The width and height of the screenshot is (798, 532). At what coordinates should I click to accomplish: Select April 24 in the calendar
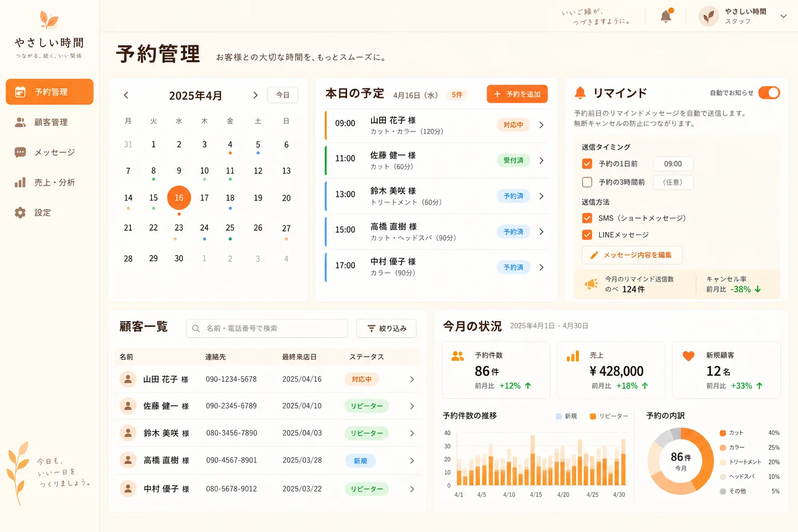204,228
